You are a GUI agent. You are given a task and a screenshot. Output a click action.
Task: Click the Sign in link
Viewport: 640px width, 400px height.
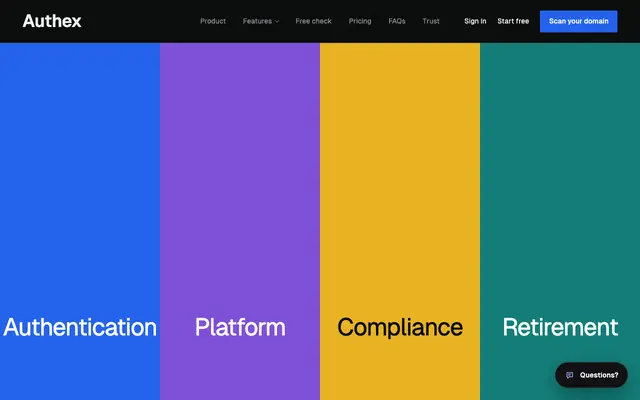click(x=475, y=21)
